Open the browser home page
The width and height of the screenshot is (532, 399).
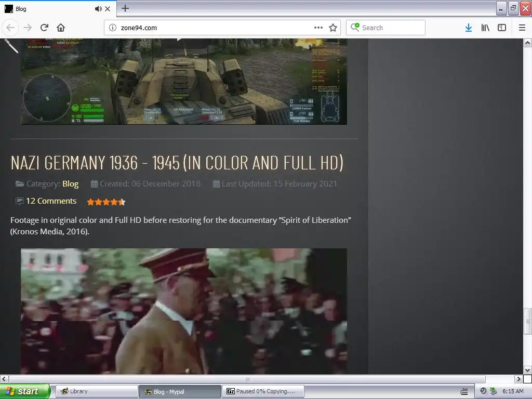coord(61,28)
